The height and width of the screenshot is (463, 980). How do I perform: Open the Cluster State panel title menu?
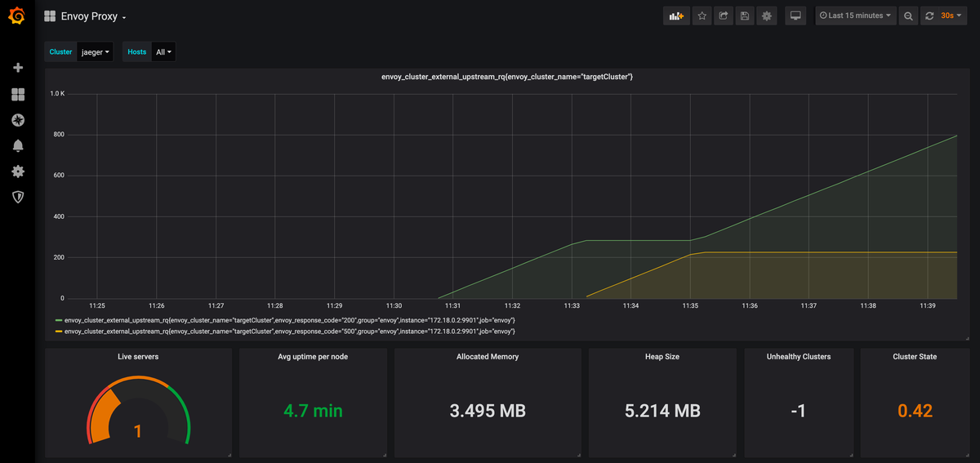coord(915,357)
